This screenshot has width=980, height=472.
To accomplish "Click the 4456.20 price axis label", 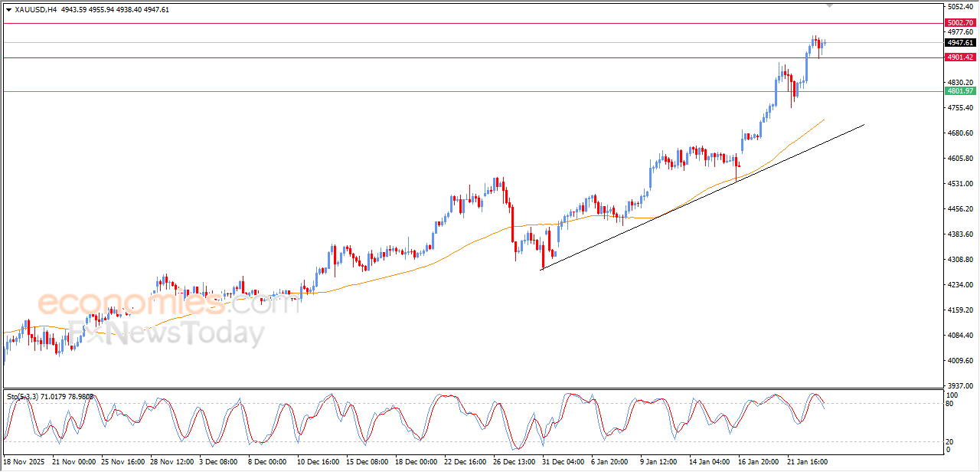I will (960, 209).
